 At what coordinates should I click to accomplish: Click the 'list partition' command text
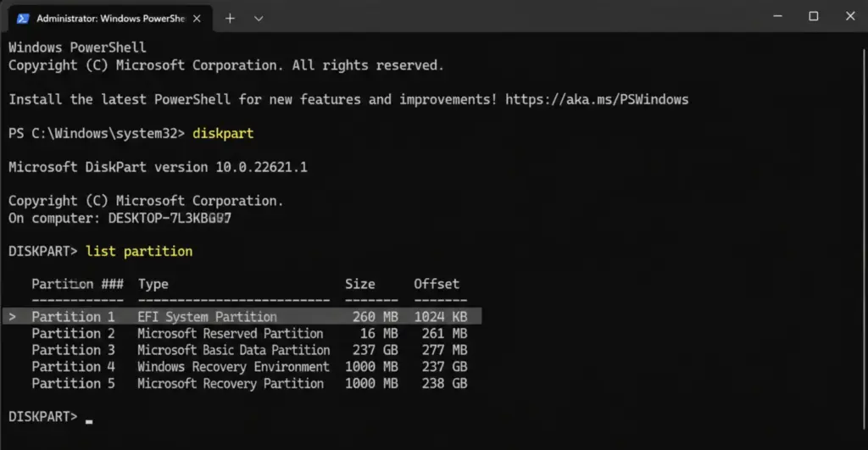[x=139, y=252]
